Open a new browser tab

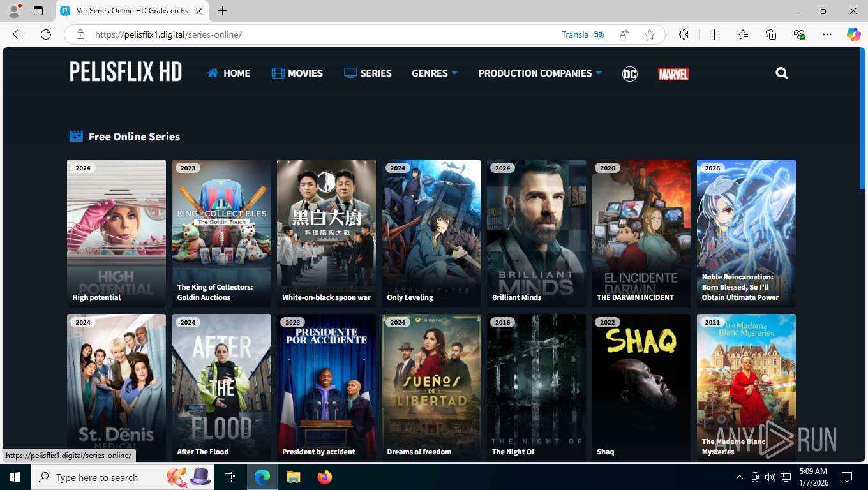(222, 11)
